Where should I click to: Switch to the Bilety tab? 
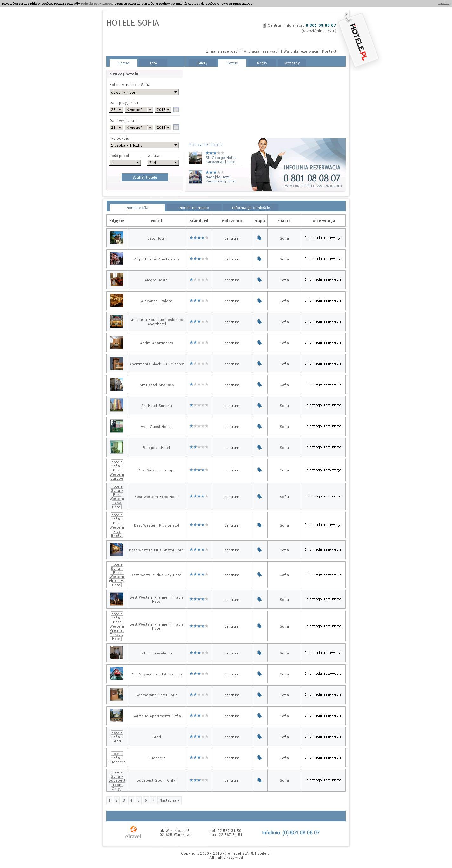pyautogui.click(x=202, y=63)
